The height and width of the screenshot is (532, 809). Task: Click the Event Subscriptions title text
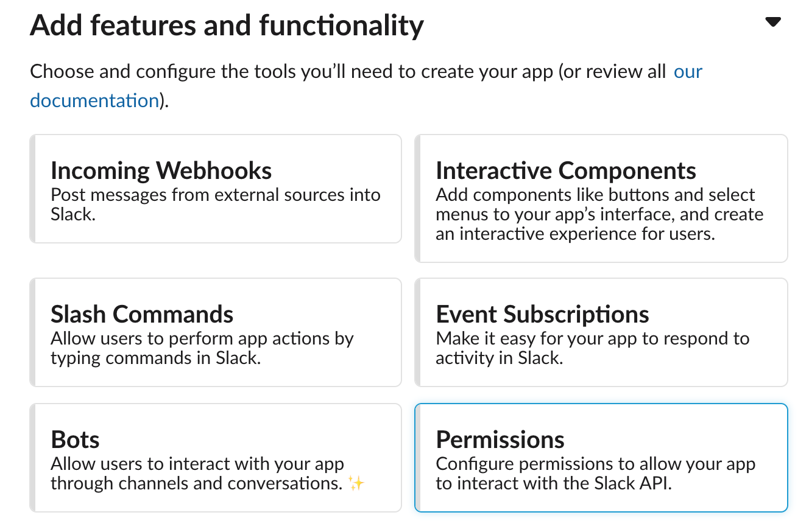(542, 314)
